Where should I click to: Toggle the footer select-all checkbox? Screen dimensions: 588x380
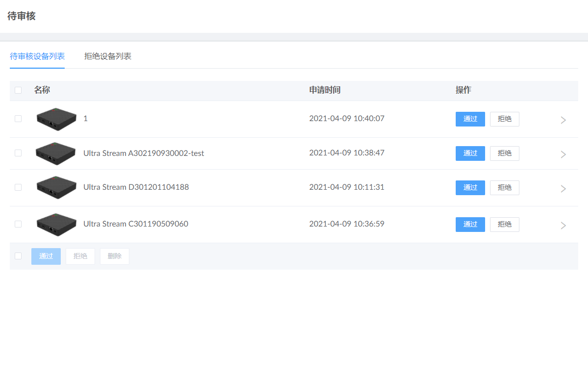(18, 256)
